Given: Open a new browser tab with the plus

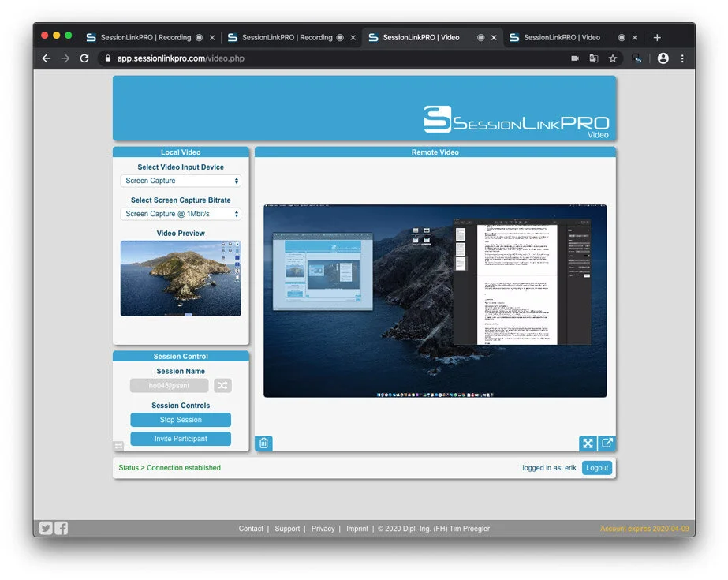Looking at the screenshot, I should (x=657, y=38).
